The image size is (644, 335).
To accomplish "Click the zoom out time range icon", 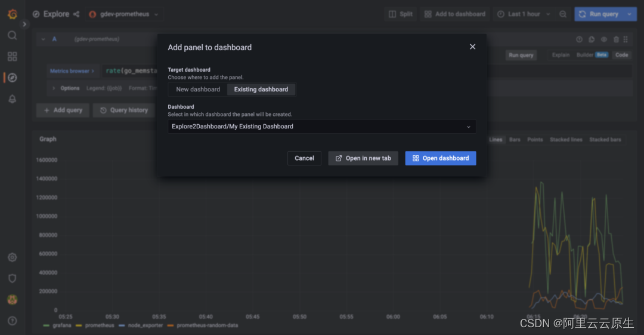I will coord(563,14).
